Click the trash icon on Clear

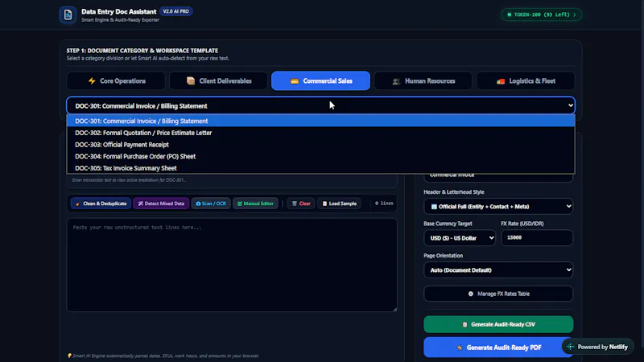[294, 204]
